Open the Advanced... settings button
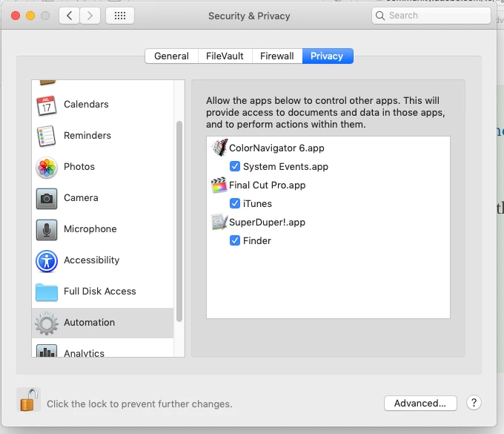Viewport: 504px width, 434px height. [x=420, y=403]
